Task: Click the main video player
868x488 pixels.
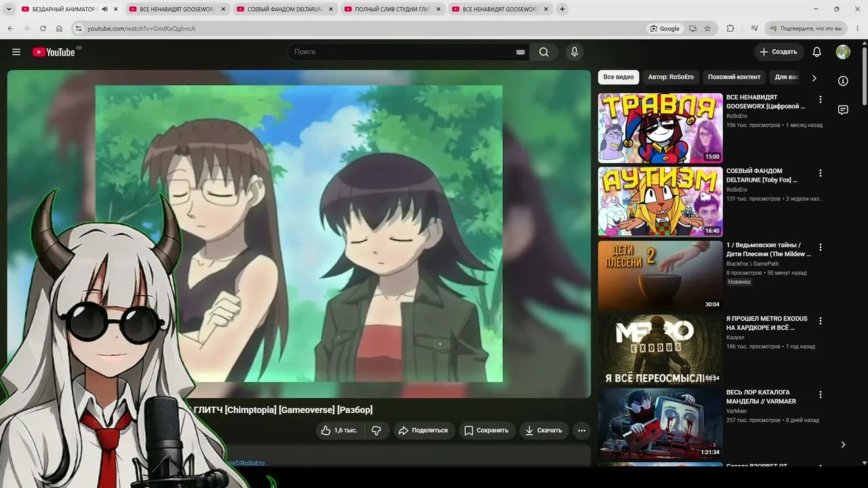Action: pyautogui.click(x=299, y=234)
